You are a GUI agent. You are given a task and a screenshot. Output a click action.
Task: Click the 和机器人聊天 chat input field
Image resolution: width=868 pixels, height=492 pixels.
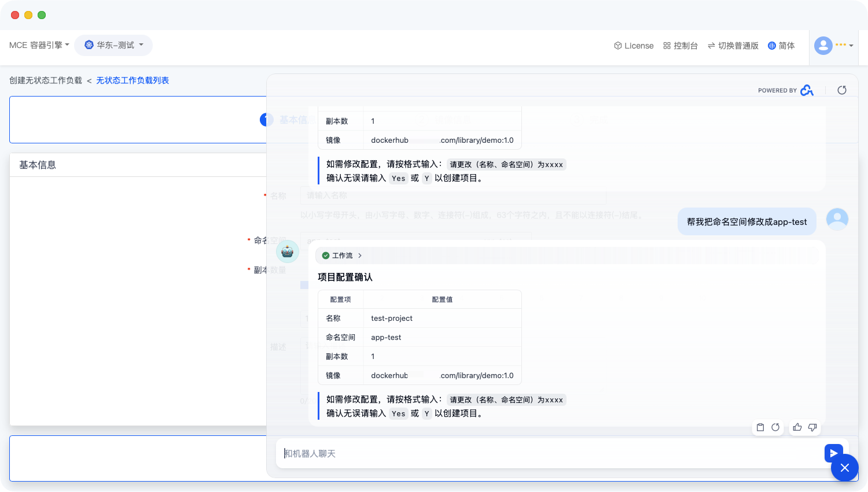550,454
